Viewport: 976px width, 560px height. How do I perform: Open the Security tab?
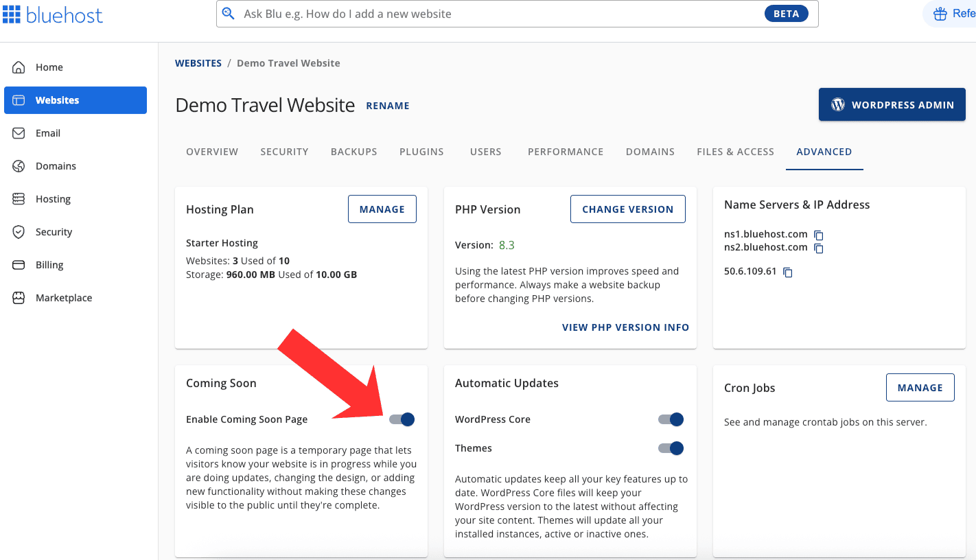284,152
